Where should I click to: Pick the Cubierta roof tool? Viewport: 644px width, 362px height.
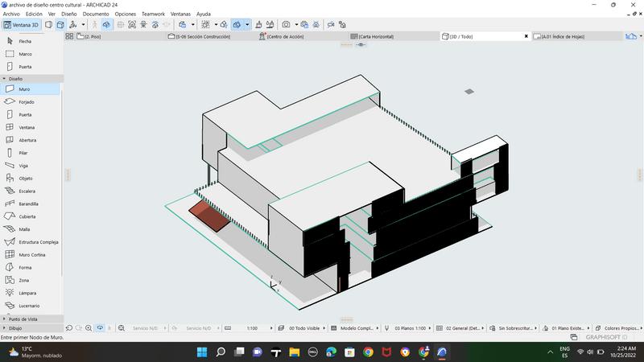(x=27, y=216)
